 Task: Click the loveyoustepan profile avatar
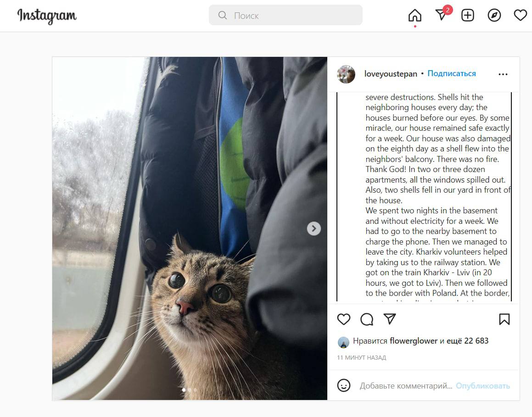click(x=346, y=74)
